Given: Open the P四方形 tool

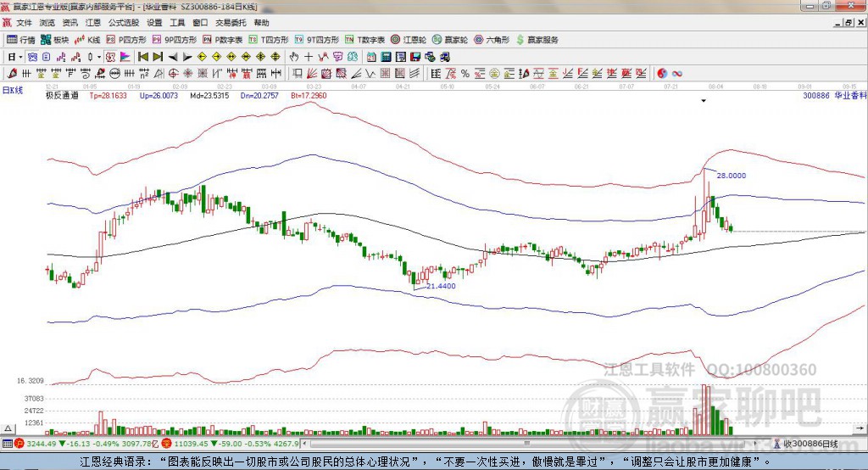Looking at the screenshot, I should pos(126,40).
